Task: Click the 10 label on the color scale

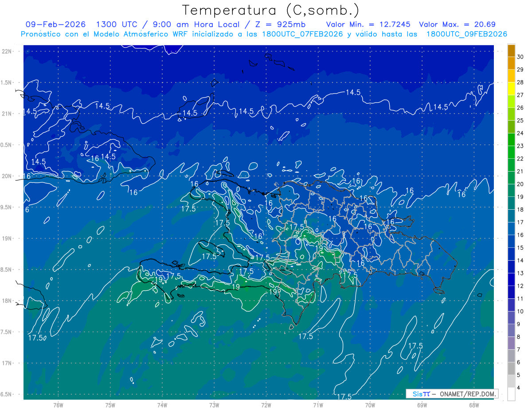Action: click(x=520, y=311)
